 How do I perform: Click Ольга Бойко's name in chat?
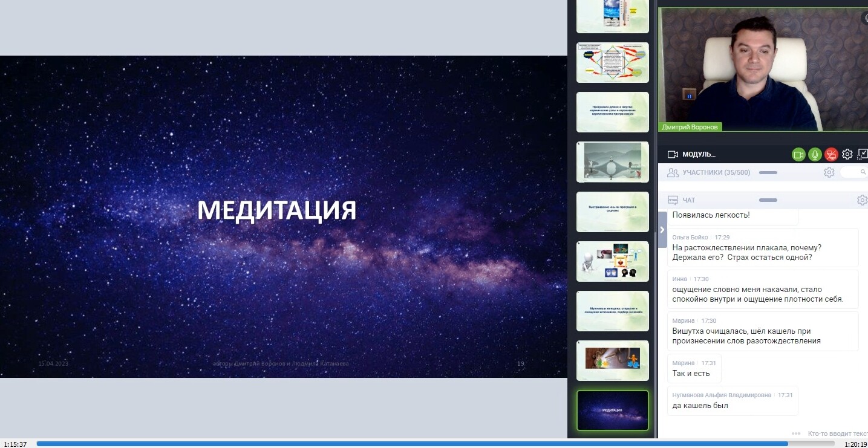click(x=690, y=238)
